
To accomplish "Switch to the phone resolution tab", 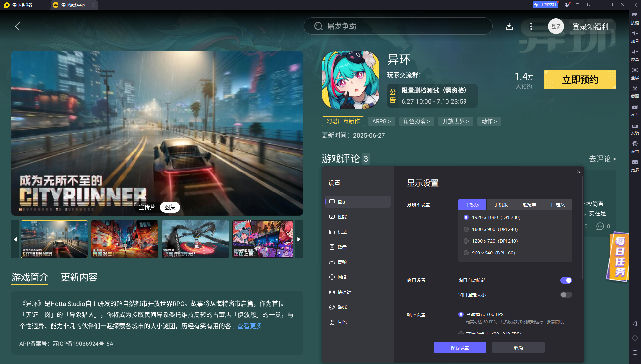I will [x=501, y=204].
